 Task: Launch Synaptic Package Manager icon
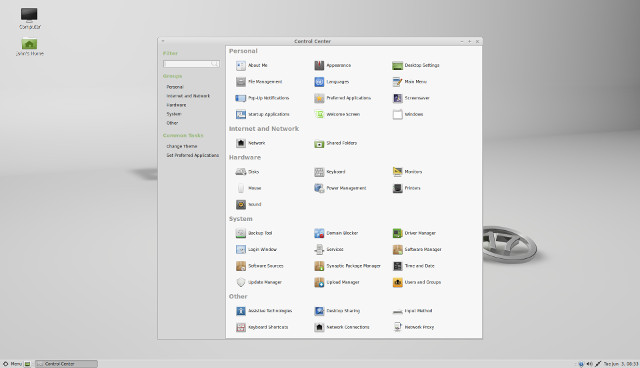point(319,266)
